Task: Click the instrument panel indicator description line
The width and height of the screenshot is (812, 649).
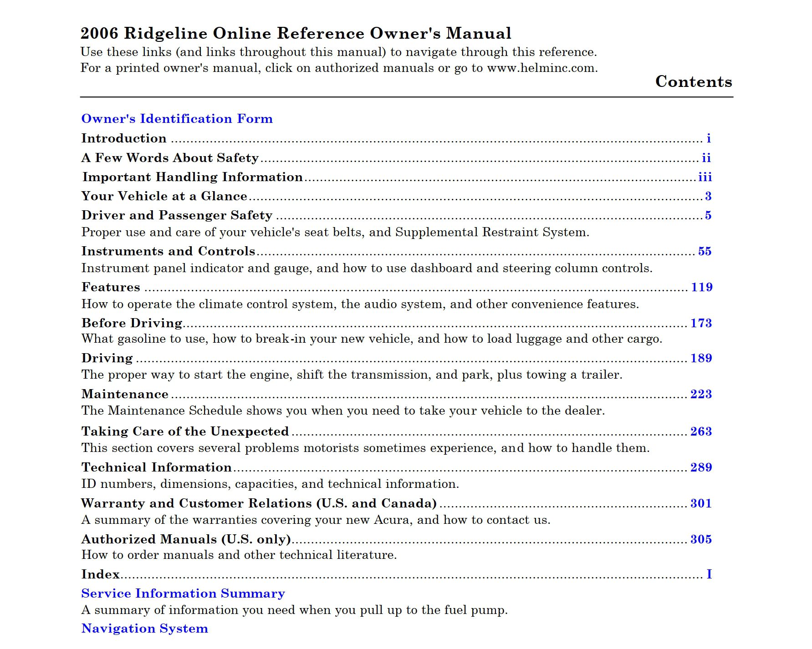Action: (367, 269)
